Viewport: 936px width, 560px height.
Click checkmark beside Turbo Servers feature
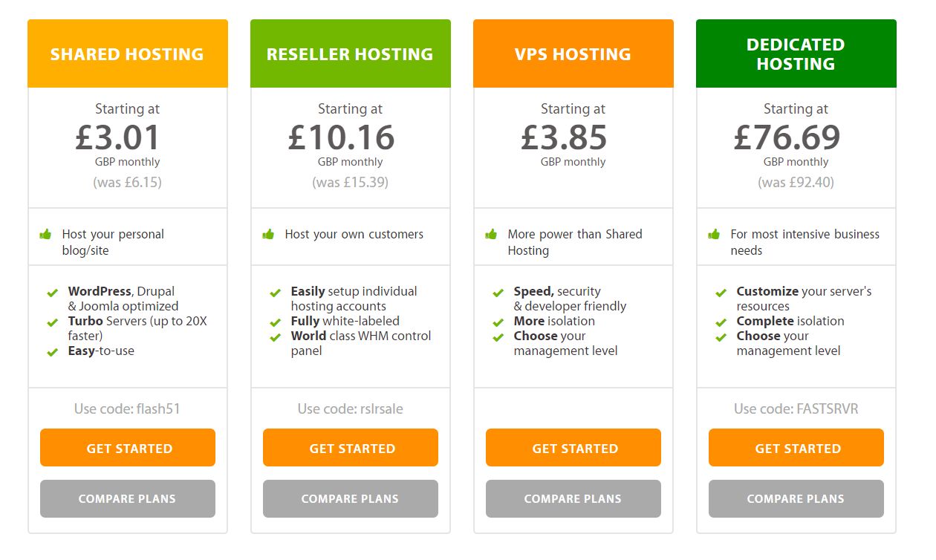click(x=52, y=322)
